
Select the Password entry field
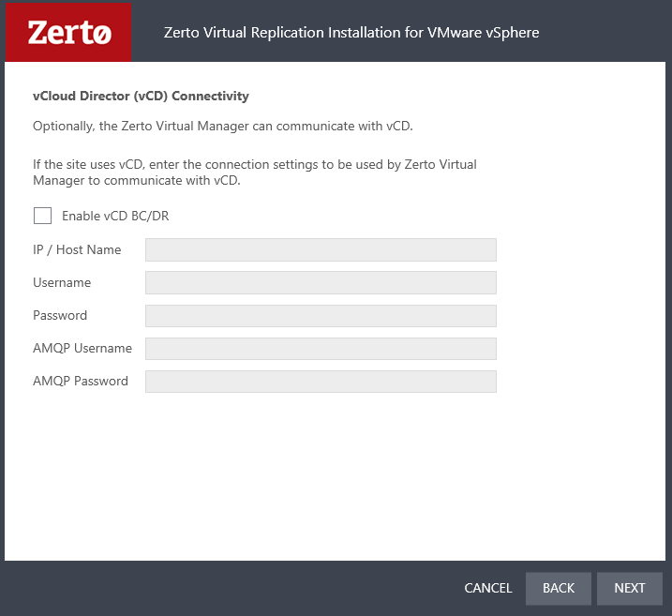tap(321, 315)
